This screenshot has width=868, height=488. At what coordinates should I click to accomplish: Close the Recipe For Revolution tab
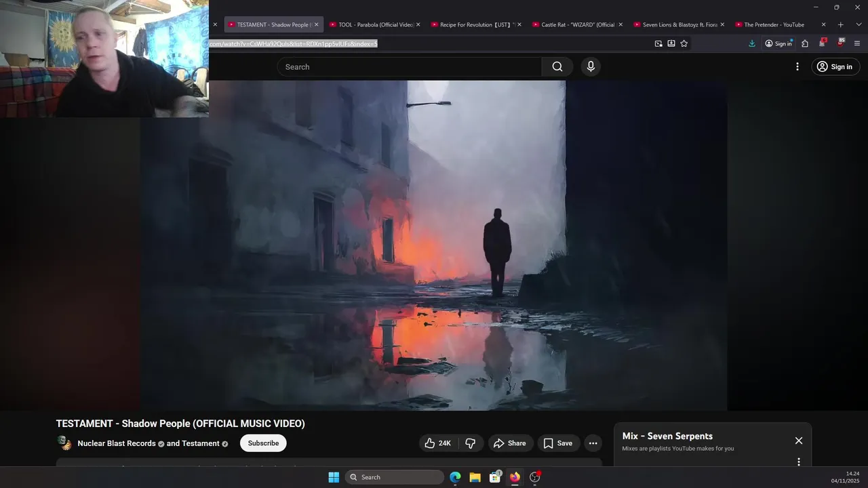[x=519, y=24]
